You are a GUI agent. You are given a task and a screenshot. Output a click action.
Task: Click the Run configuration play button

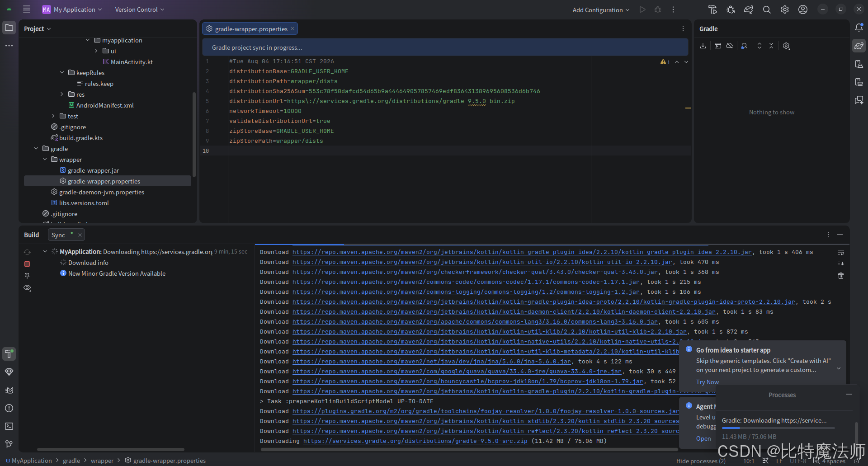[x=642, y=9]
